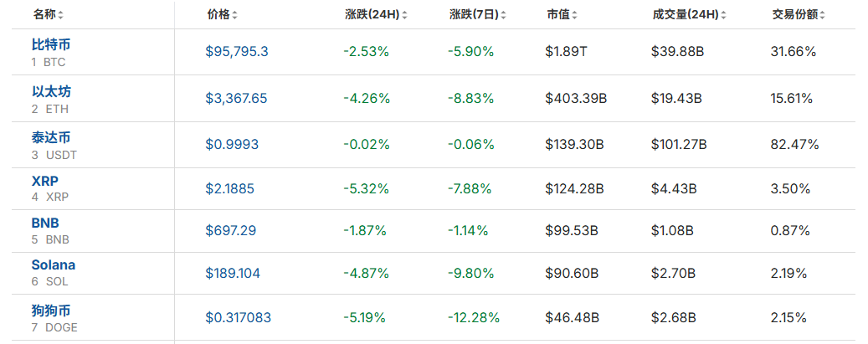This screenshot has height=344, width=868.
Task: Click the 成交量(24H) header text
Action: coord(684,15)
